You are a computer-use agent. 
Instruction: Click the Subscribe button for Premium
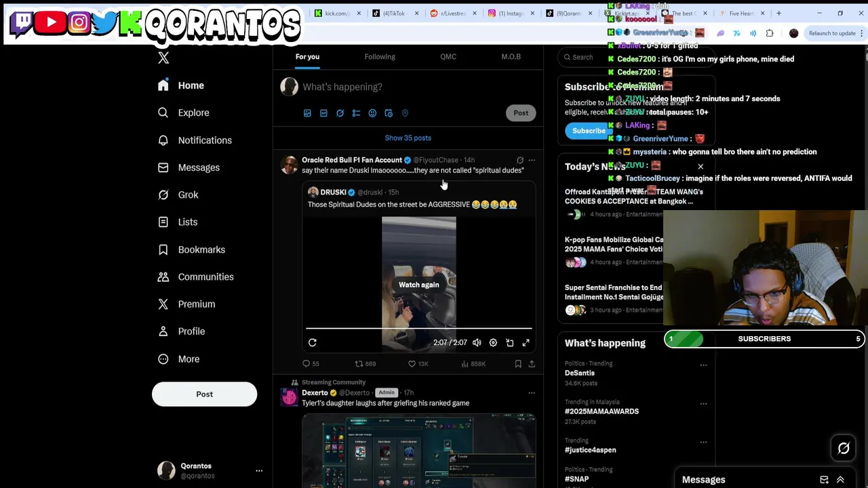point(589,131)
